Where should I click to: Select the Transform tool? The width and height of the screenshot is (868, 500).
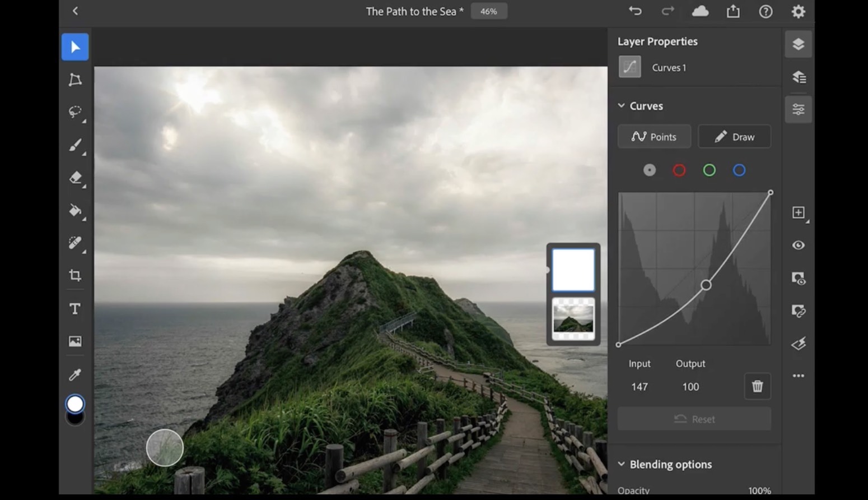point(75,80)
